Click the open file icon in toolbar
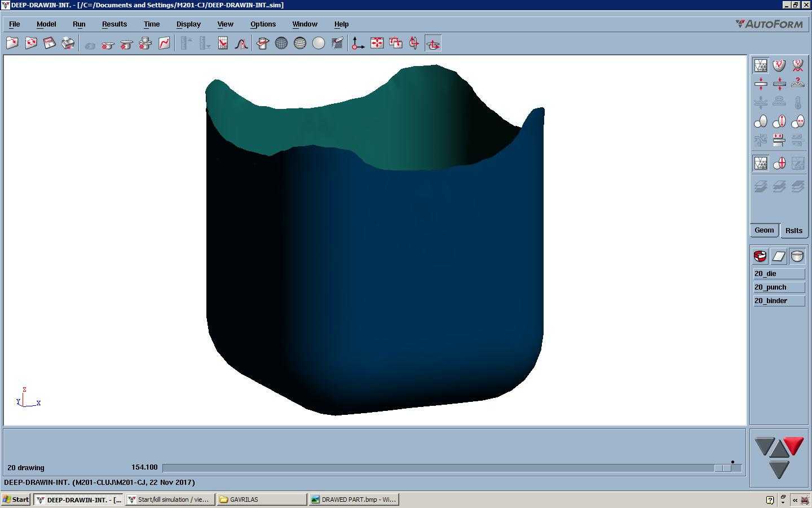 (x=12, y=43)
